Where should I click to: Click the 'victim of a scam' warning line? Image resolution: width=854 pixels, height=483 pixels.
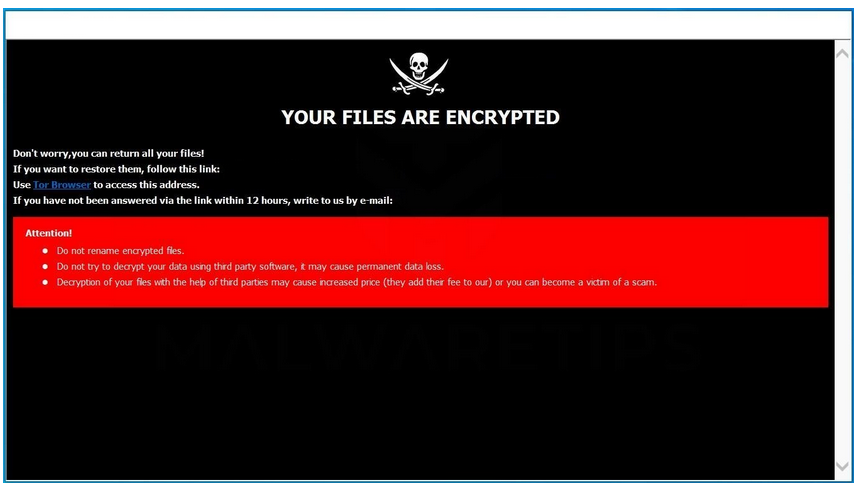357,283
